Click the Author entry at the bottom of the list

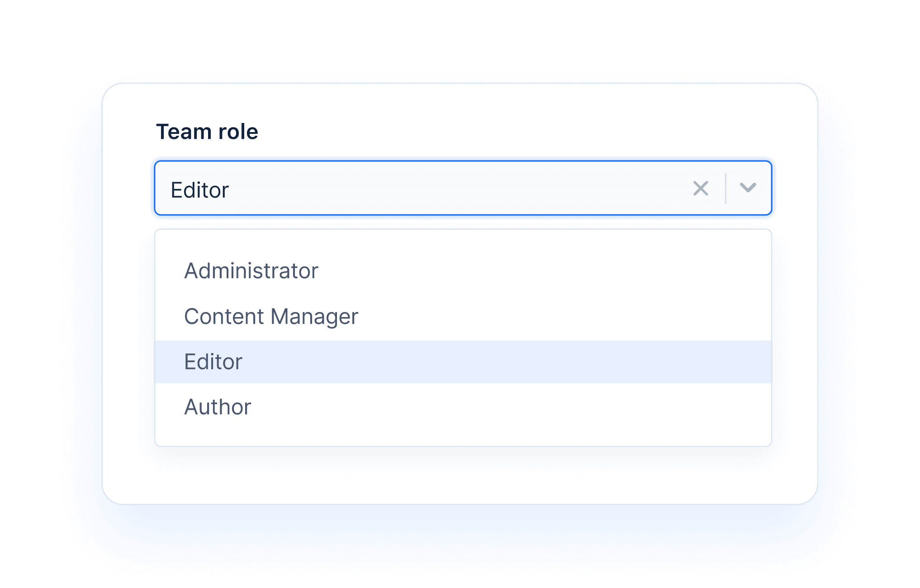click(x=217, y=407)
